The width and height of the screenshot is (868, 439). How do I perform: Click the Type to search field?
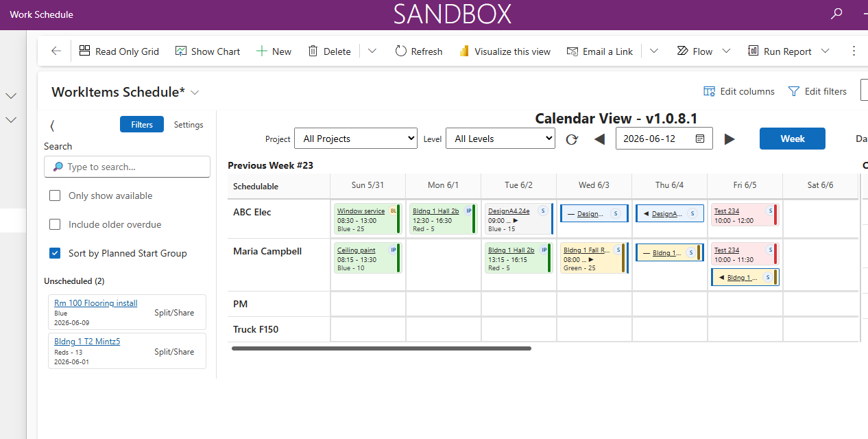[x=127, y=167]
